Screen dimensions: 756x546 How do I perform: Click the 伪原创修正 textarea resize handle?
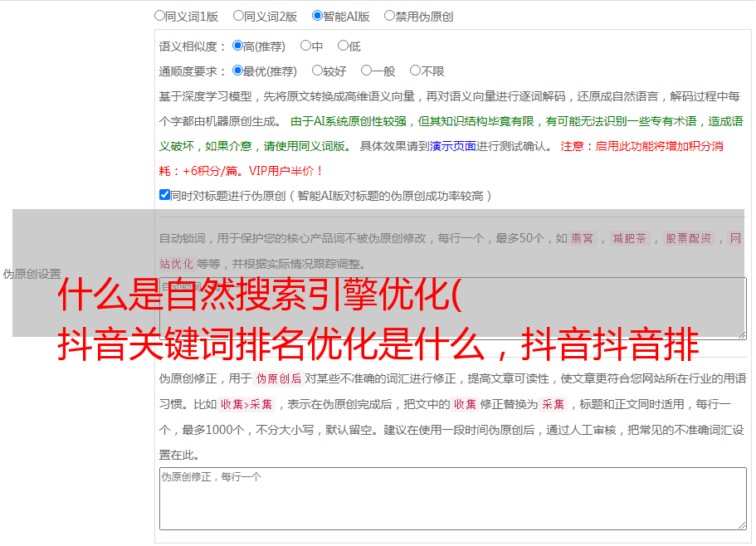click(x=742, y=525)
